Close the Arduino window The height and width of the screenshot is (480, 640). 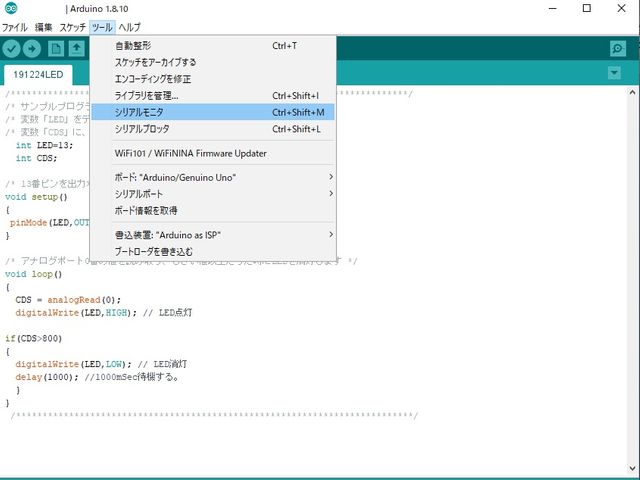click(x=621, y=8)
